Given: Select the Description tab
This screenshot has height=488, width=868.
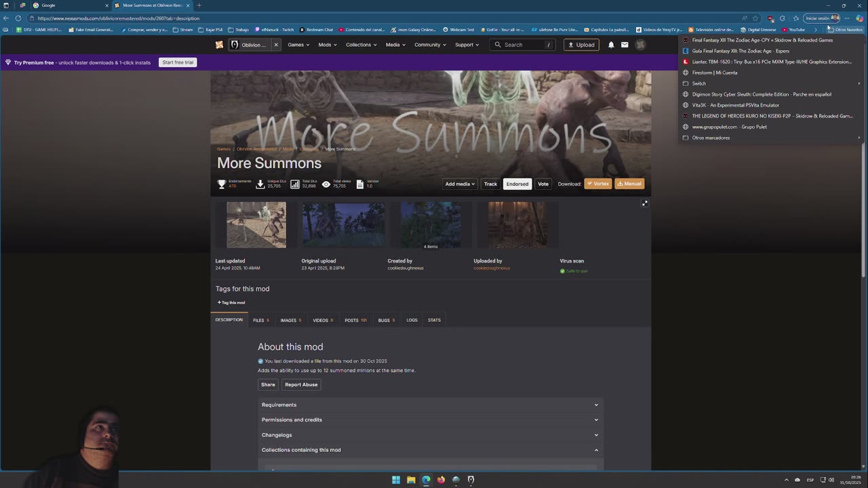Looking at the screenshot, I should pos(229,320).
